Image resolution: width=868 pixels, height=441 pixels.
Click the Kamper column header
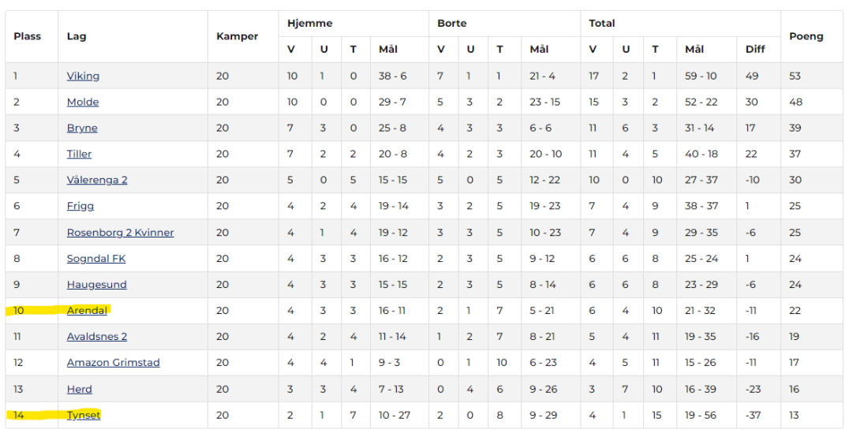(x=237, y=36)
